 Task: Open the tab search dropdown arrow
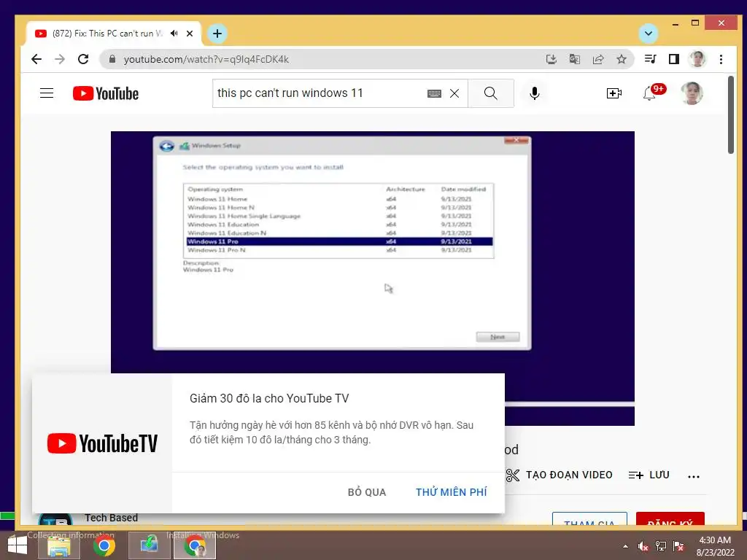pos(648,34)
